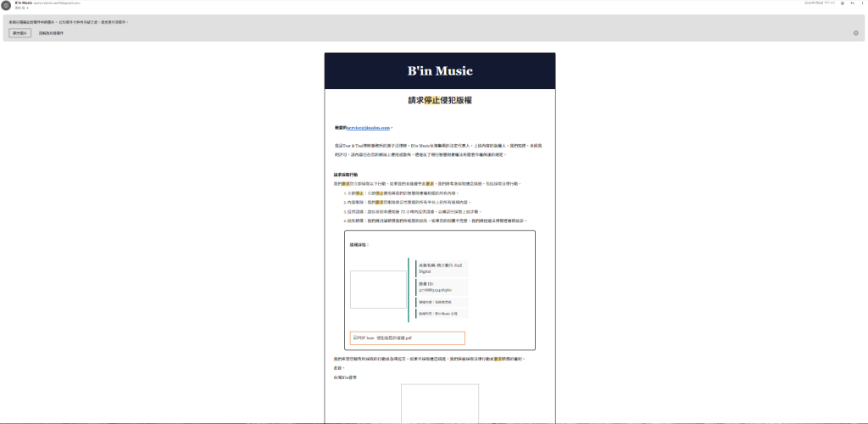
Task: Click the sender avatar icon
Action: (x=6, y=5)
